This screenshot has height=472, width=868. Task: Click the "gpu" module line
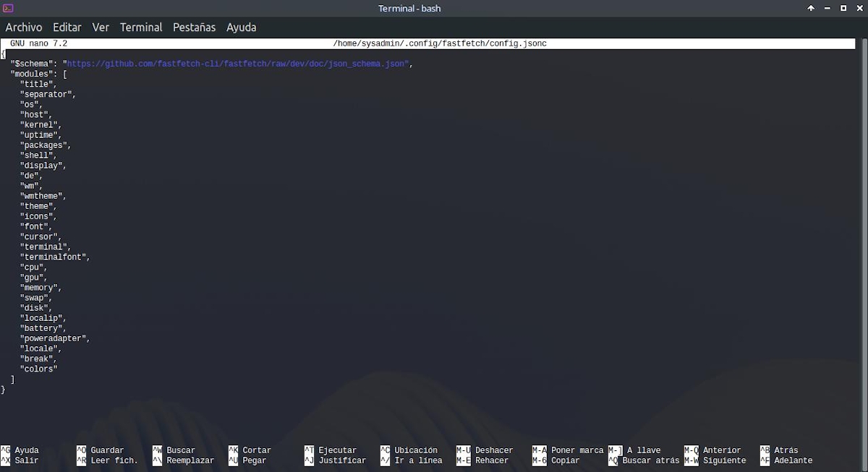[x=33, y=278]
